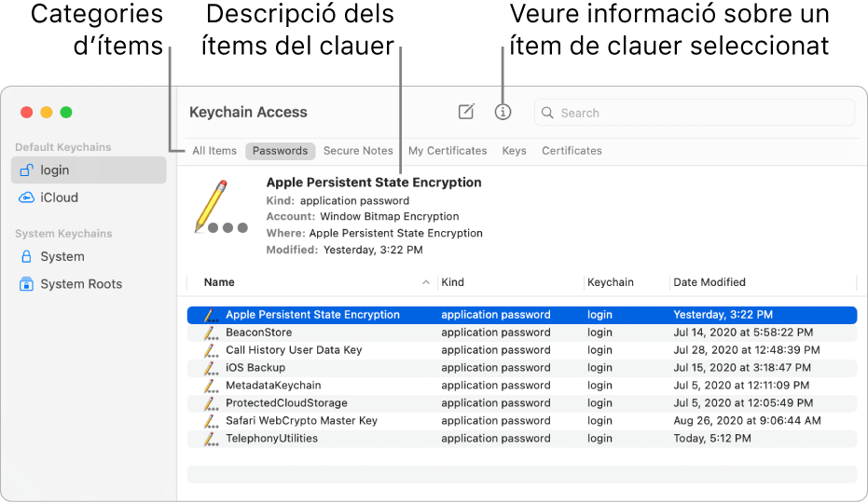Click the Keychain Access window title
Viewport: 868px width, 503px height.
point(248,113)
